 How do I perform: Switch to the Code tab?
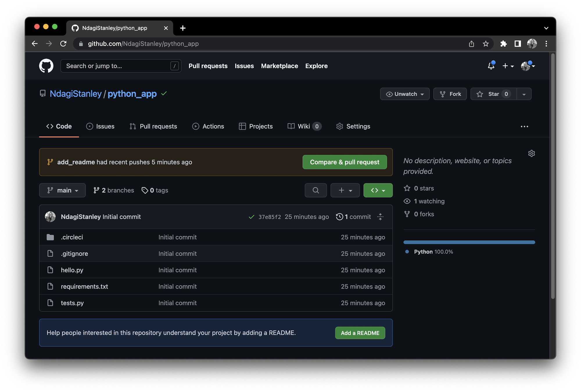coord(59,126)
